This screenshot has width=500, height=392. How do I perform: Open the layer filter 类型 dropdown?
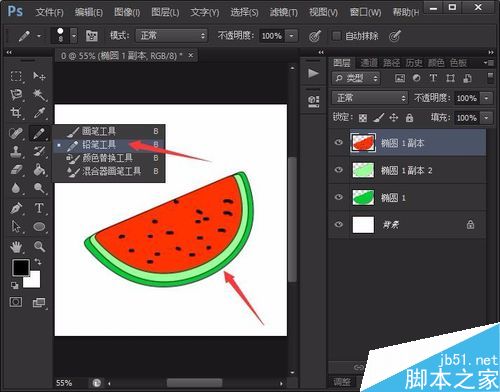356,78
